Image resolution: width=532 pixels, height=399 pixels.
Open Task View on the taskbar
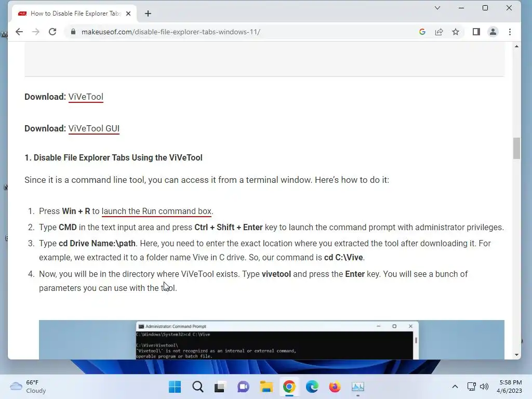click(x=220, y=387)
